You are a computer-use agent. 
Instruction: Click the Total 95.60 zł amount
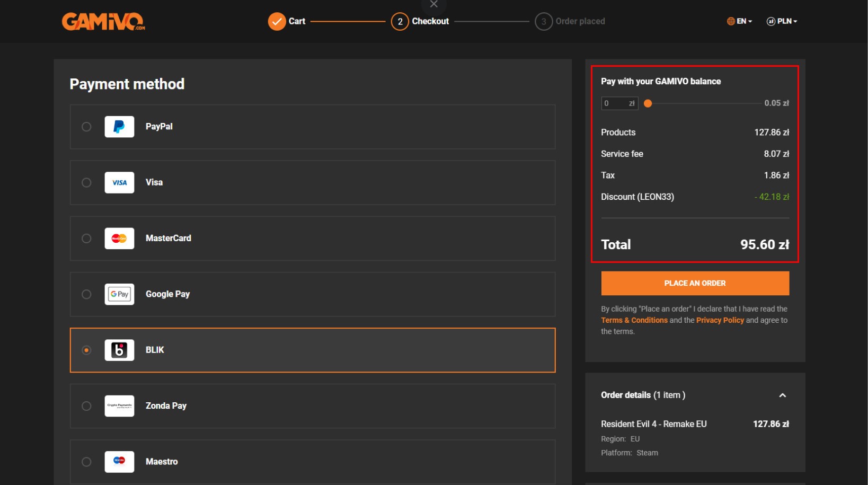pos(765,245)
